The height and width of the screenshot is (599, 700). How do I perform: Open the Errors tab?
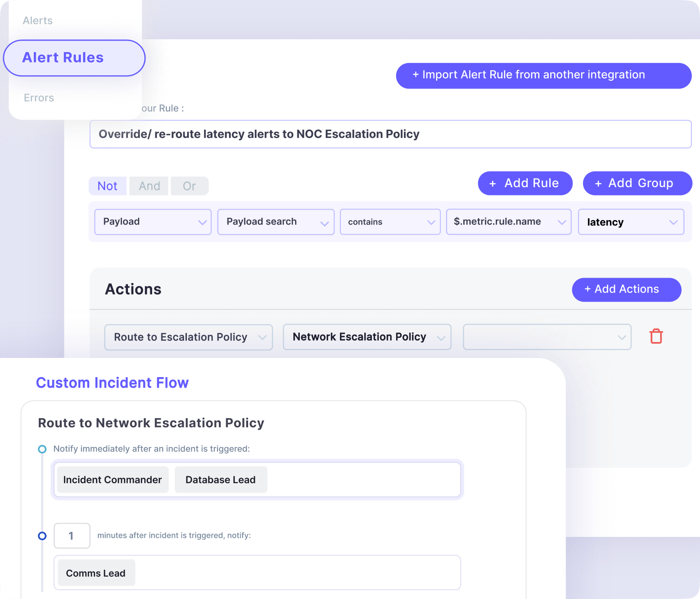[39, 98]
